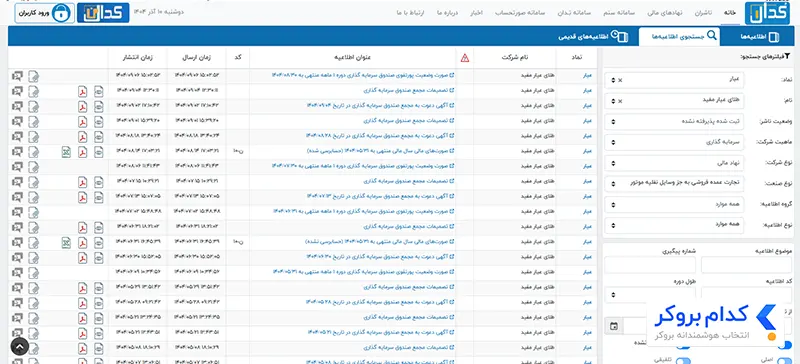Clear the نماد filter with its x
This screenshot has width=800, height=364.
coord(620,81)
